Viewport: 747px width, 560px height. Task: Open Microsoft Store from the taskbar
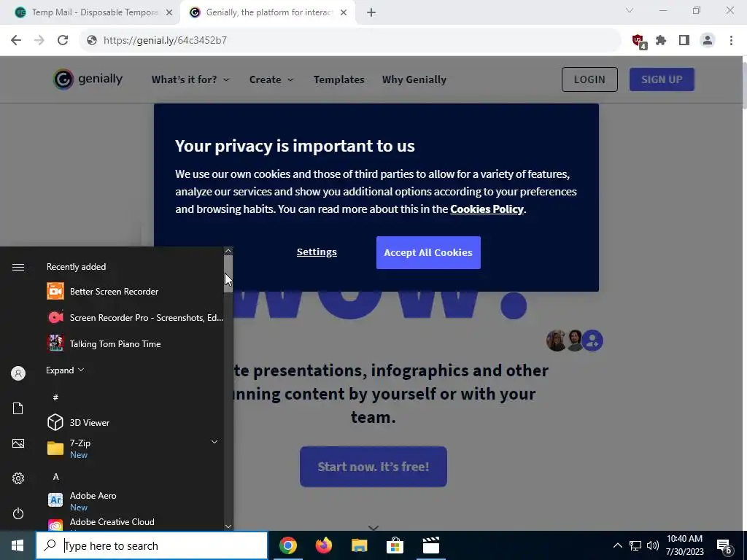tap(395, 545)
